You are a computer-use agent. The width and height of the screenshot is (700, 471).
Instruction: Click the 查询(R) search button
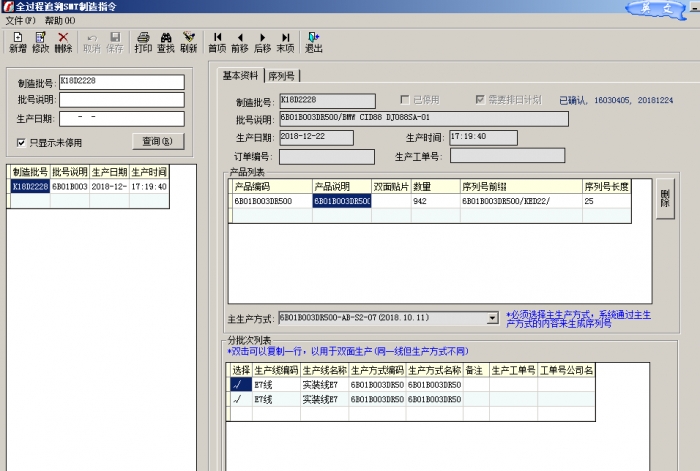158,141
